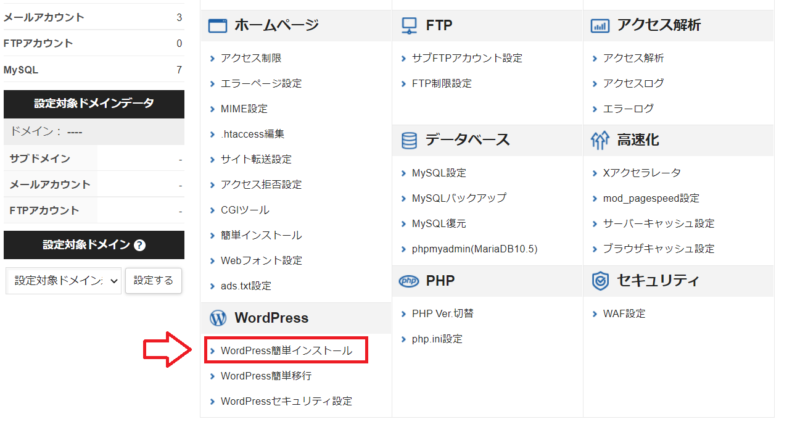
Task: Open ads.txt設定
Action: (246, 286)
